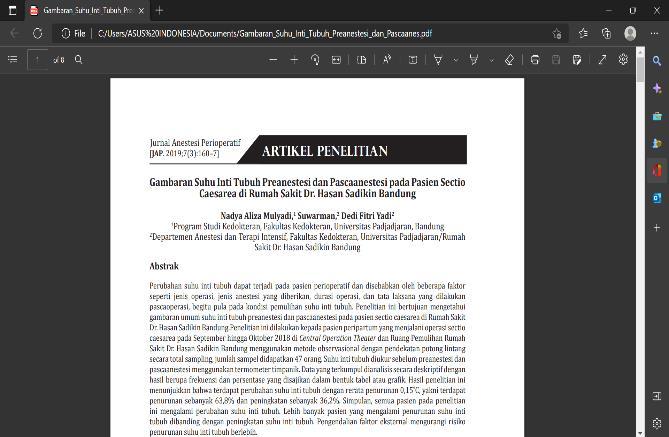Image resolution: width=669 pixels, height=437 pixels.
Task: Click author name Dedi Fitri Yadi
Action: tap(367, 216)
